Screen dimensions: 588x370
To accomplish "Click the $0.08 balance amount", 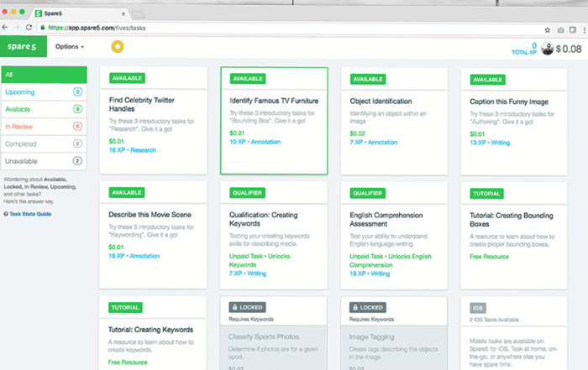I will click(x=569, y=49).
